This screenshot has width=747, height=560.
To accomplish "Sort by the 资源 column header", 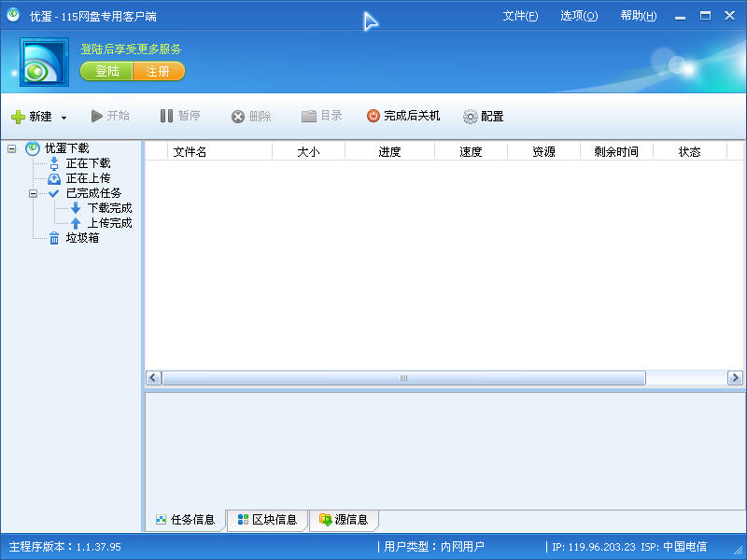I will [543, 152].
